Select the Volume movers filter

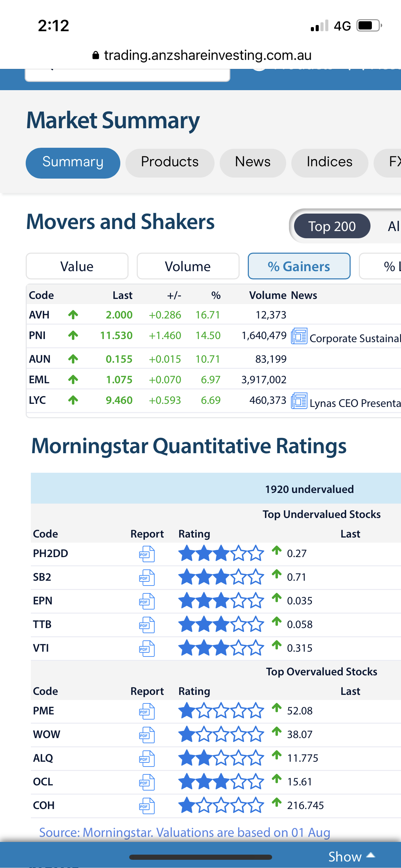[x=188, y=266]
